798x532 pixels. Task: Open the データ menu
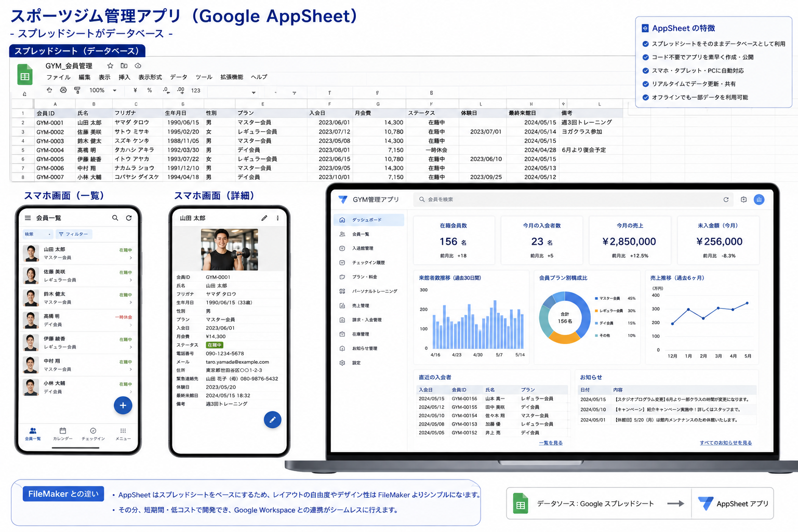(x=179, y=77)
